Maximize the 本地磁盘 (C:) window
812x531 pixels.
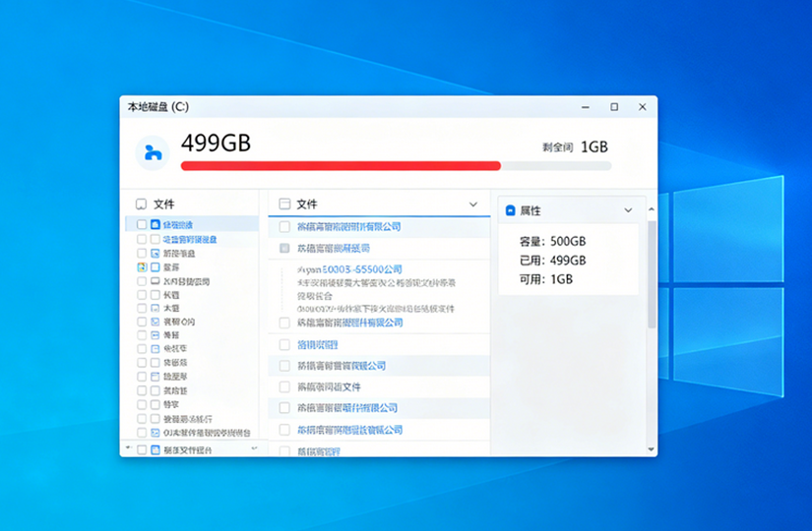(x=614, y=107)
